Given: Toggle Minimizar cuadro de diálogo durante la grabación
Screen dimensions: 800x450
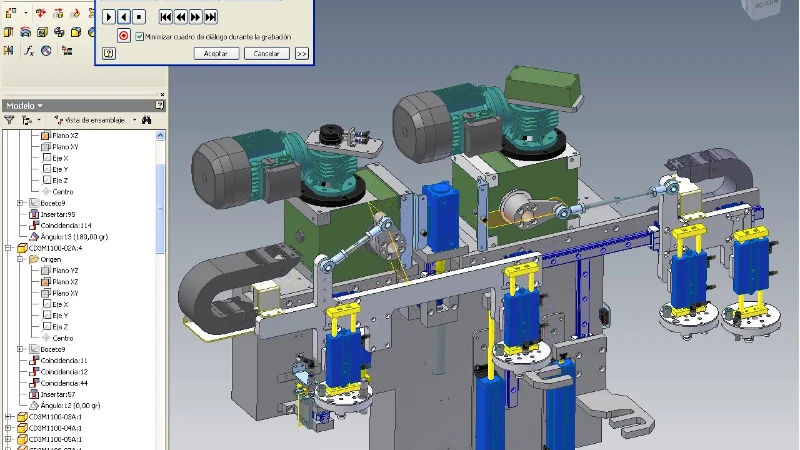Looking at the screenshot, I should click(139, 37).
